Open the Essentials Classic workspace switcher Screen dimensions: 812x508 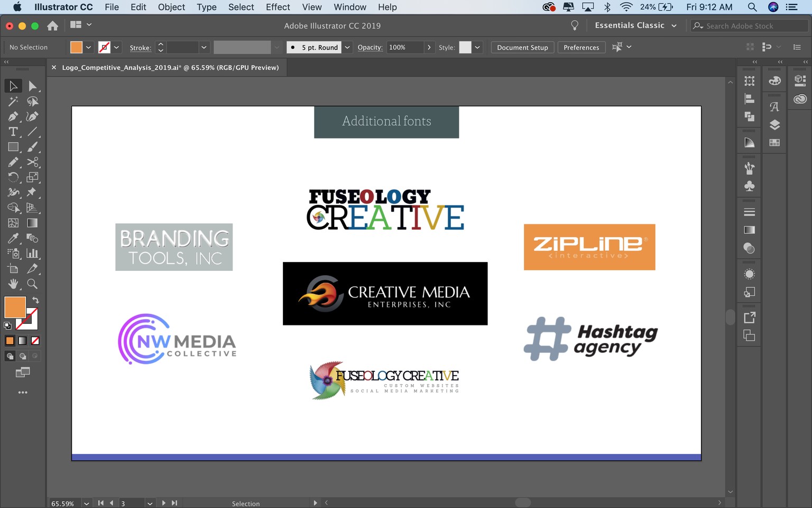635,25
